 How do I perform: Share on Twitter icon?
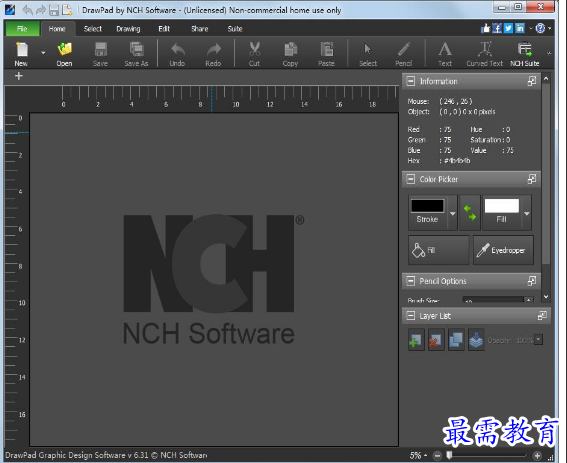point(508,28)
